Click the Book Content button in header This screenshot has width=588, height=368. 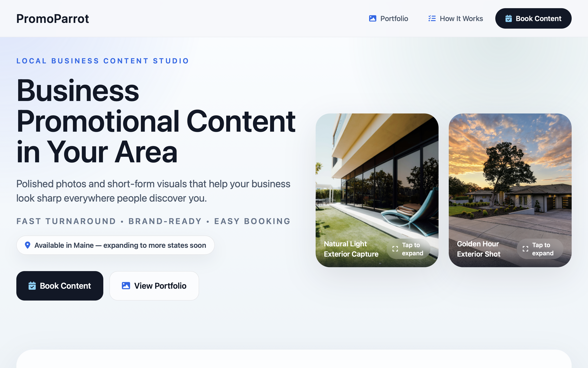tap(533, 18)
